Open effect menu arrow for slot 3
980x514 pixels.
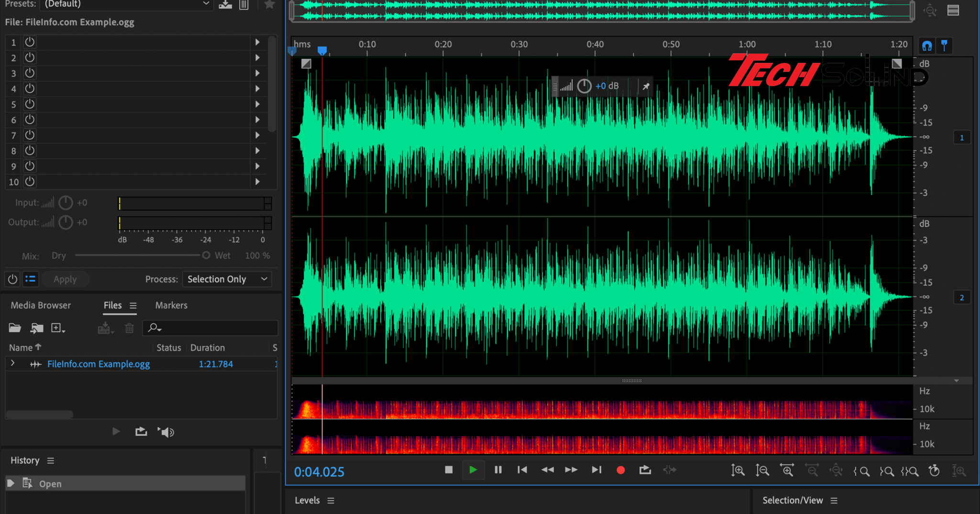pyautogui.click(x=257, y=73)
